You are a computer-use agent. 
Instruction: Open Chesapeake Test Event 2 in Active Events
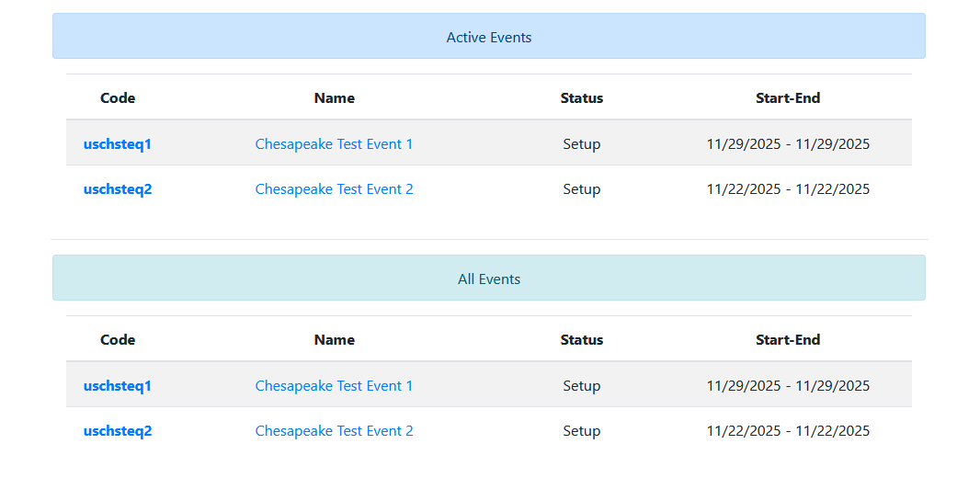click(x=334, y=189)
